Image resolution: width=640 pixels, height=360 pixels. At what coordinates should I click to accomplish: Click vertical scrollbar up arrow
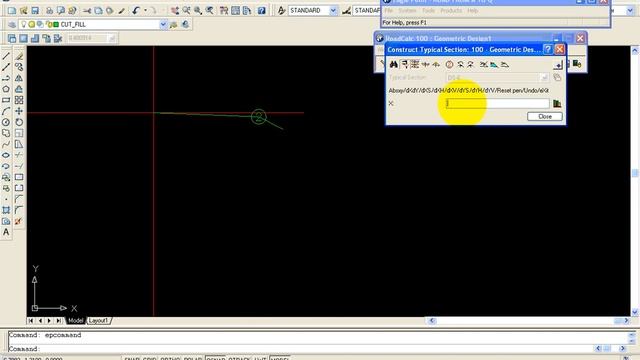635,51
